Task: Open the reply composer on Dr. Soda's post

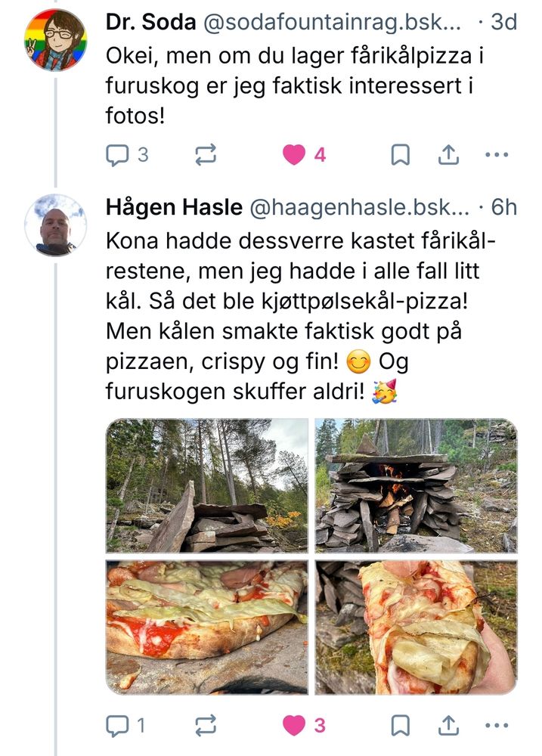Action: pos(117,153)
